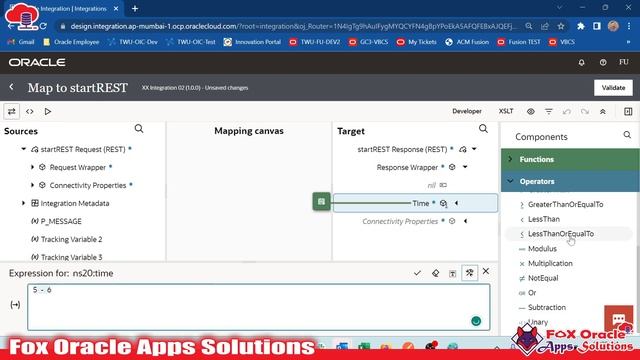Click the undo icon
This screenshot has height=360, width=640.
coord(567,111)
